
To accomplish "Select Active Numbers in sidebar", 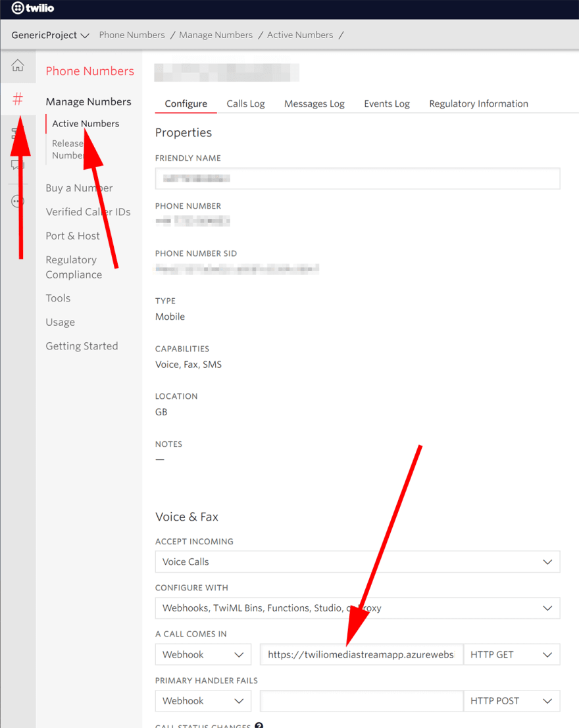I will (86, 124).
